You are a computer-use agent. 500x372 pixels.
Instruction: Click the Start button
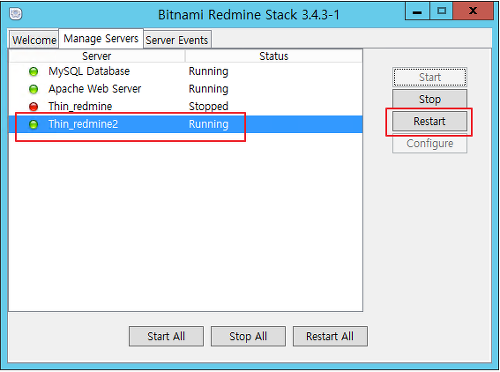(x=430, y=77)
